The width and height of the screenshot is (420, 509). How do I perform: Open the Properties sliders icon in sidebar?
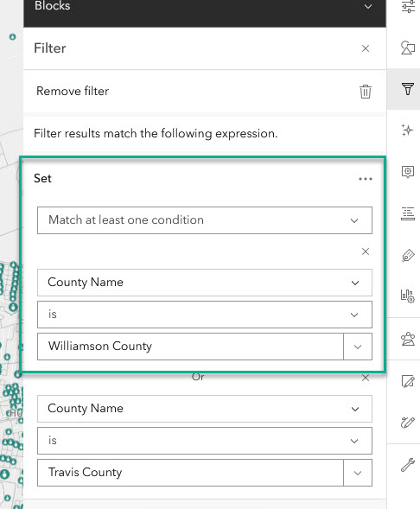408,6
